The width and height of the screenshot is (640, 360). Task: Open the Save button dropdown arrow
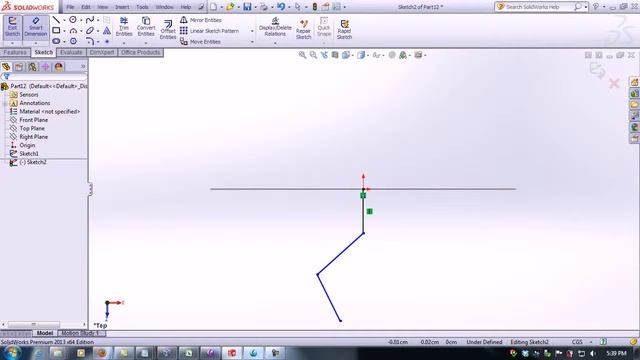tap(256, 7)
